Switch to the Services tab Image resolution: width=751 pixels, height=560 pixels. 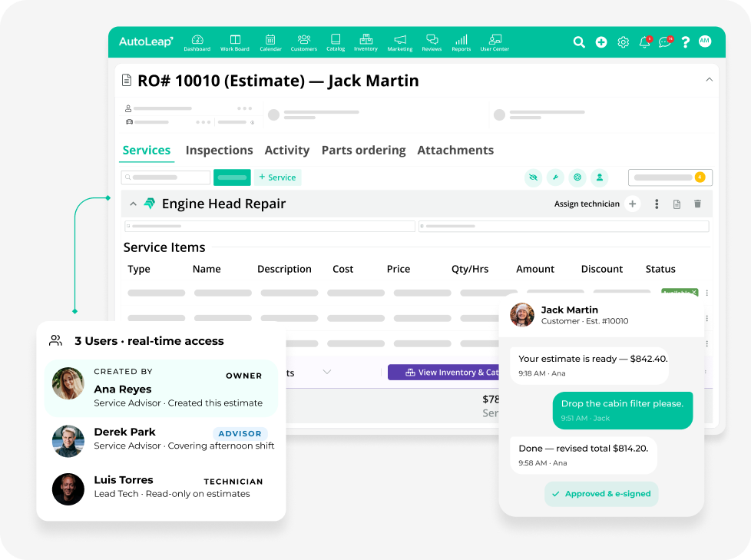pyautogui.click(x=147, y=150)
